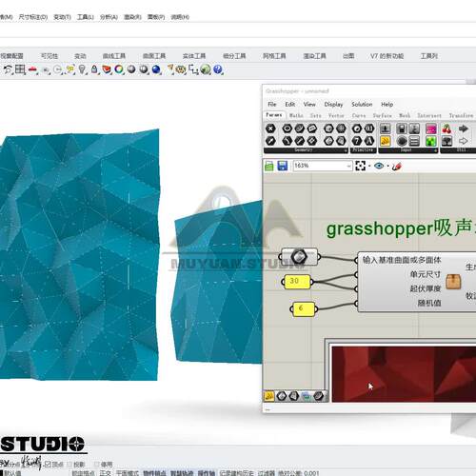Click the Grasshopper save file icon
Viewport: 476px width, 476px height.
282,166
